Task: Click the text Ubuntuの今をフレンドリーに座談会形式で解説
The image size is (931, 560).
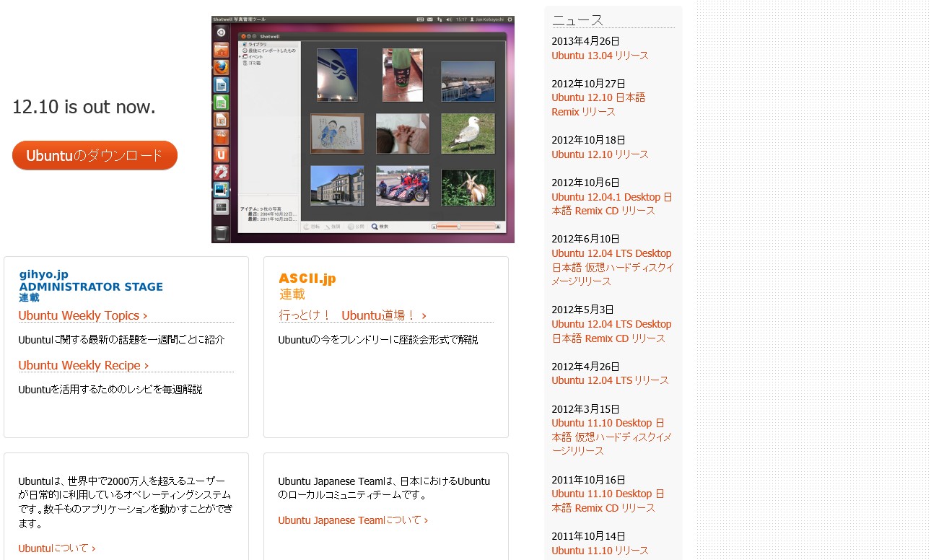Action: pos(378,339)
